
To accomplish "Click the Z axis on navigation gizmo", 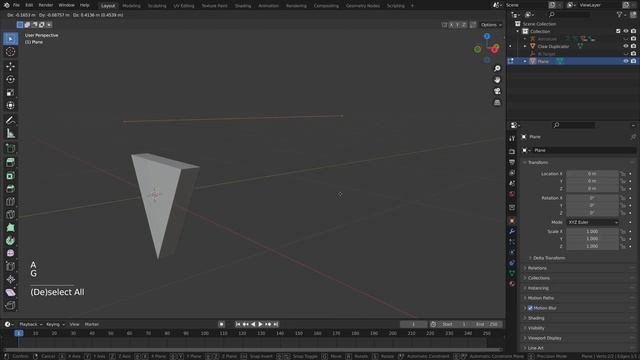I will (x=487, y=36).
